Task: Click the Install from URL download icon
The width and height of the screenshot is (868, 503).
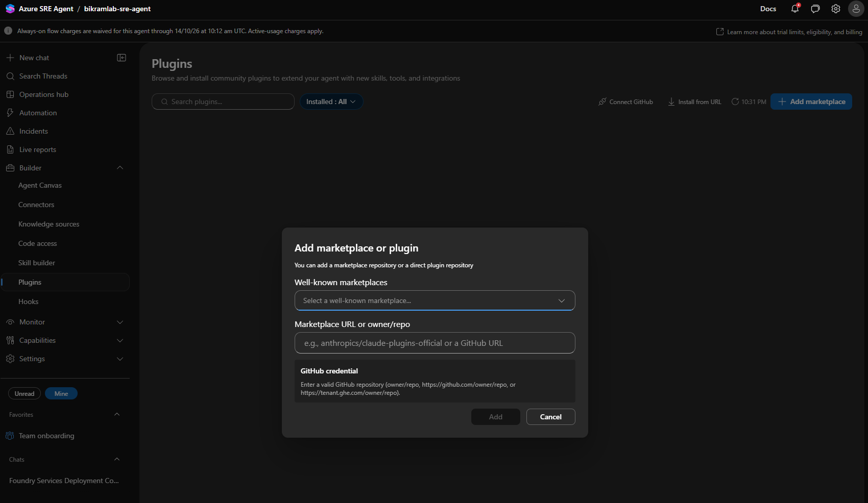Action: pos(671,102)
